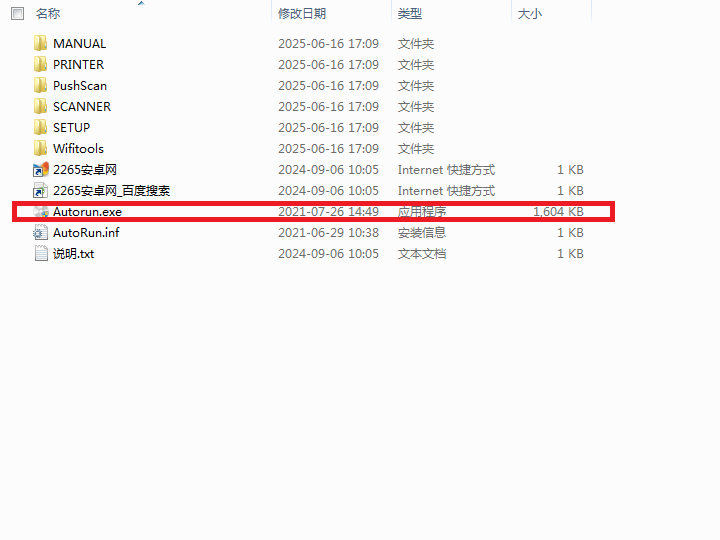Image resolution: width=720 pixels, height=540 pixels.
Task: Select the 说明.txt file name
Action: (73, 254)
